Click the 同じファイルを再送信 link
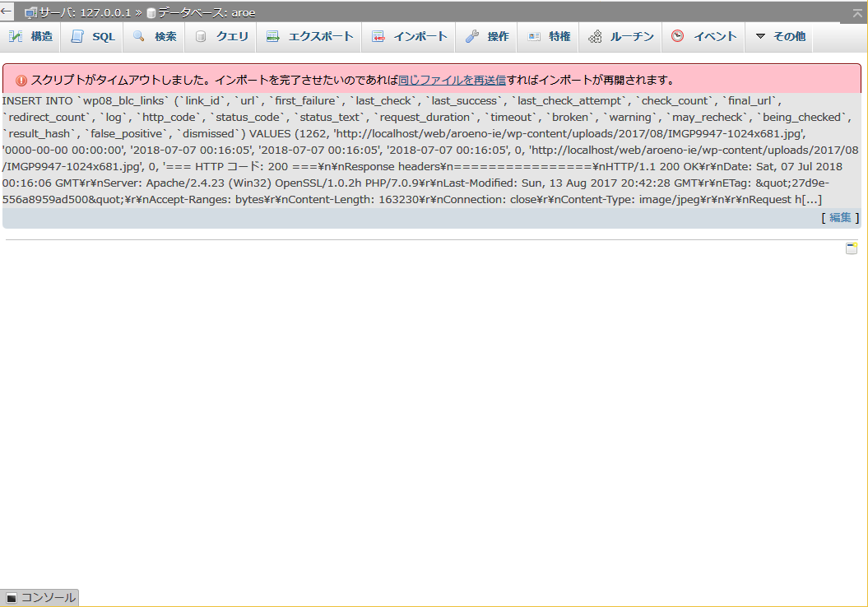Viewport: 868px width, 607px height. [452, 81]
